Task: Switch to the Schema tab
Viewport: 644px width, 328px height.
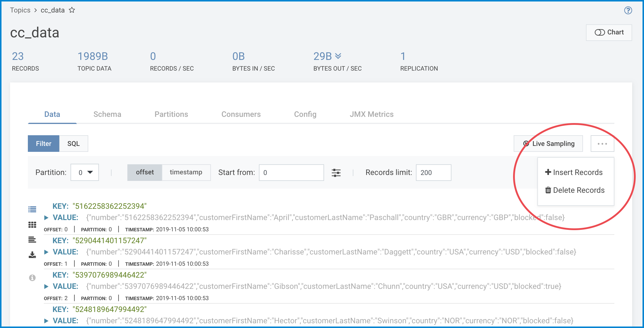Action: tap(107, 114)
